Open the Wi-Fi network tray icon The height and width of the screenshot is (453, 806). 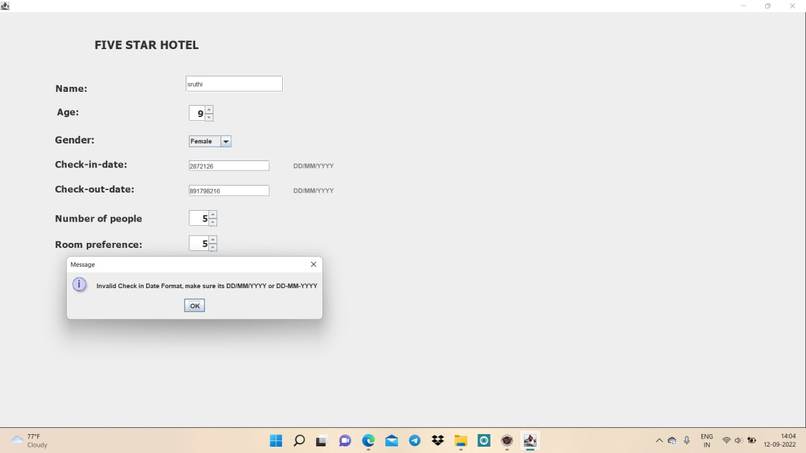(726, 441)
